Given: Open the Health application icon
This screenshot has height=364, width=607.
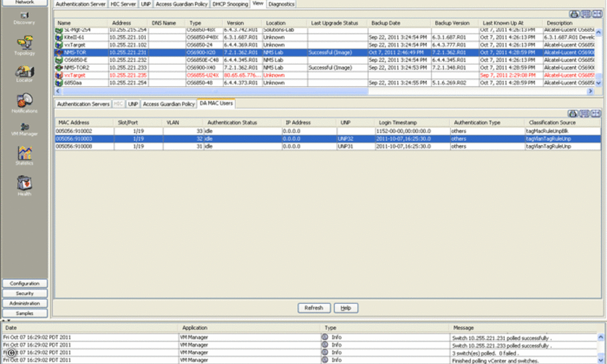Looking at the screenshot, I should [x=24, y=183].
